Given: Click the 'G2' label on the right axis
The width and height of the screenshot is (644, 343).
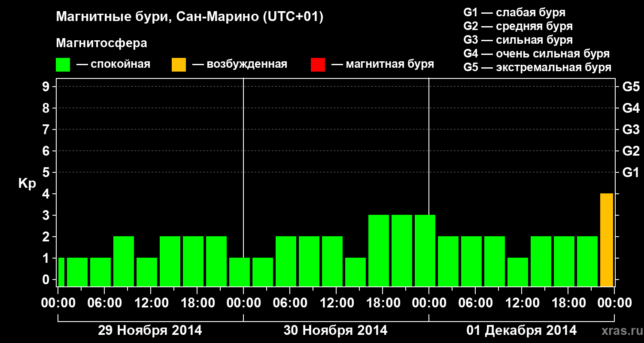Looking at the screenshot, I should tap(631, 151).
